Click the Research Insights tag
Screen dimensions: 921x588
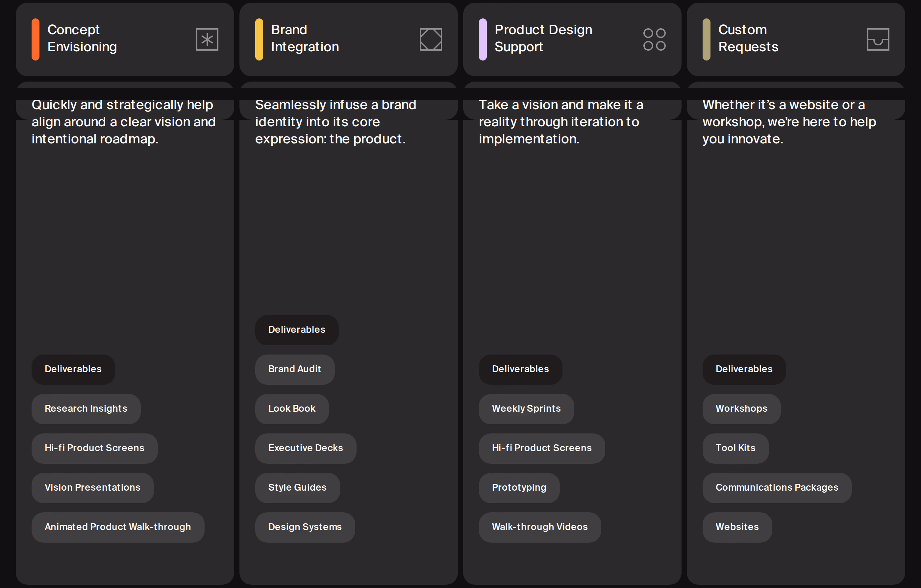(86, 409)
